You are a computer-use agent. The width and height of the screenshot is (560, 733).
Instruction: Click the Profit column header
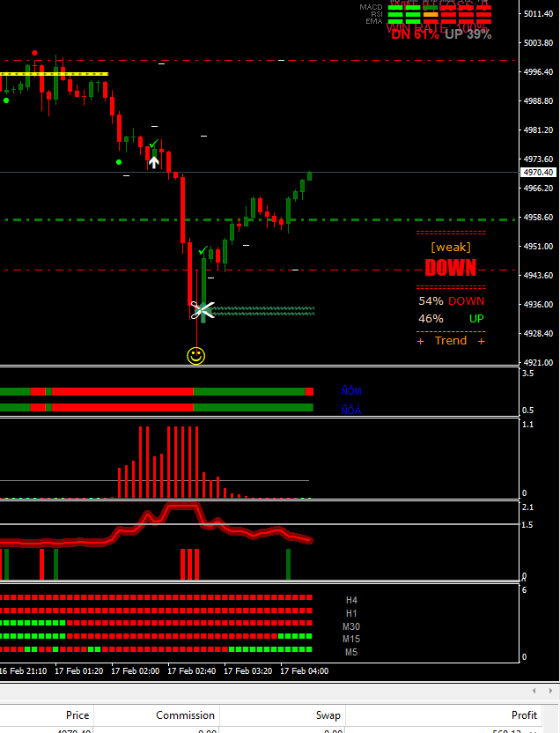point(524,715)
